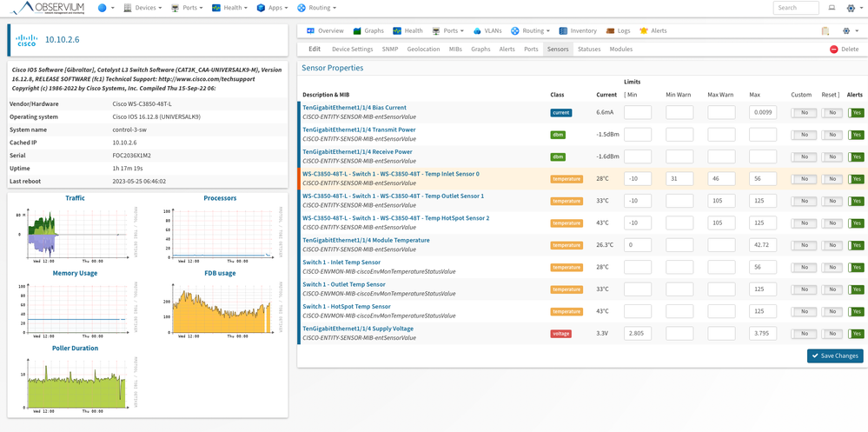Click the Inventory icon
The width and height of the screenshot is (868, 432).
563,31
